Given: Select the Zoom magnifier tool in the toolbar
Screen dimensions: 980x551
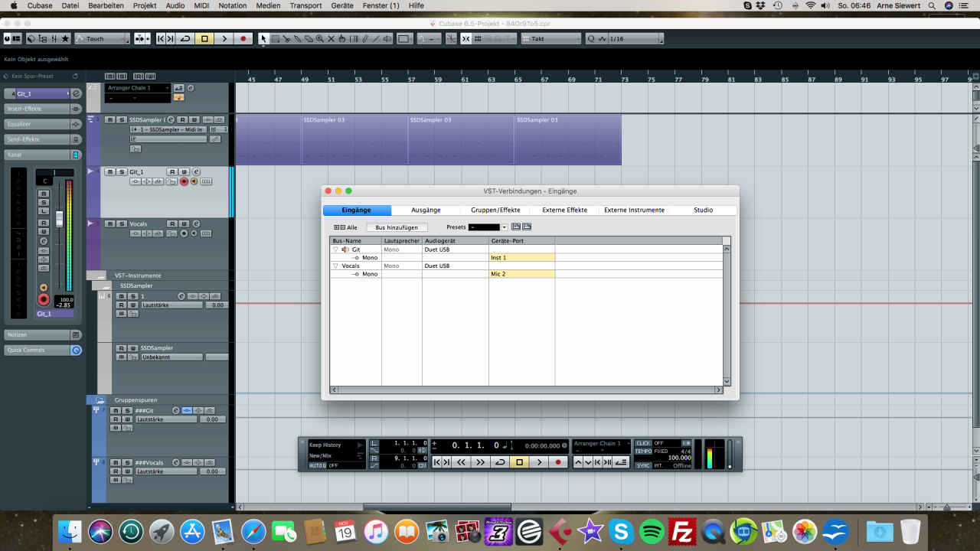Looking at the screenshot, I should 319,39.
